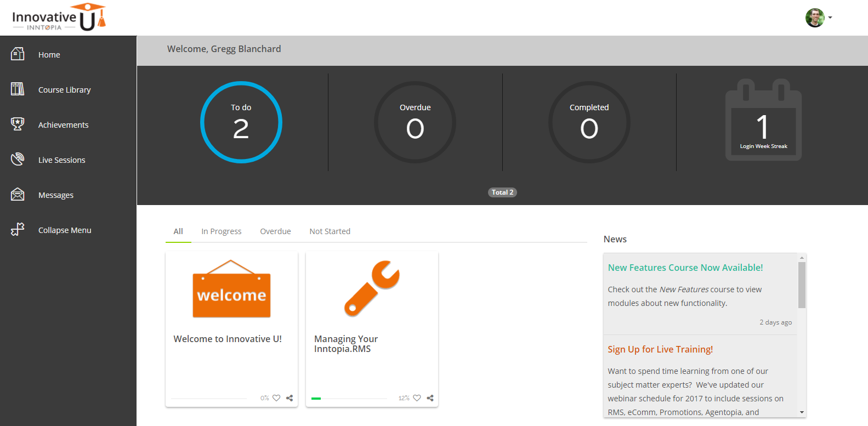868x426 pixels.
Task: Click the Home icon in sidebar
Action: (x=18, y=54)
